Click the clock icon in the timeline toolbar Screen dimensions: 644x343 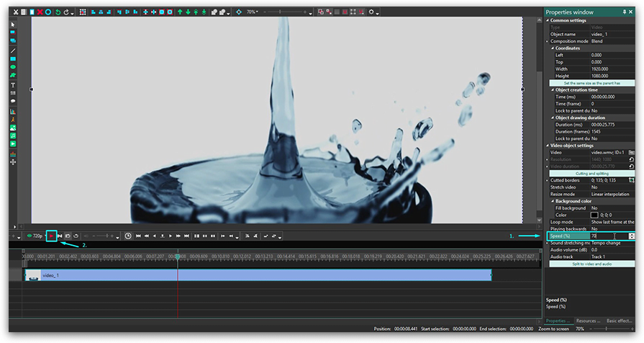tap(128, 236)
